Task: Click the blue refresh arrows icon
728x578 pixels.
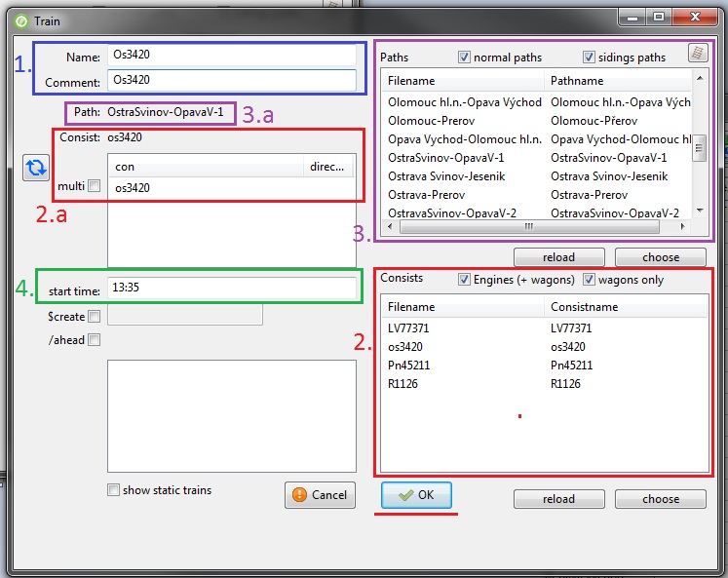Action: click(35, 168)
